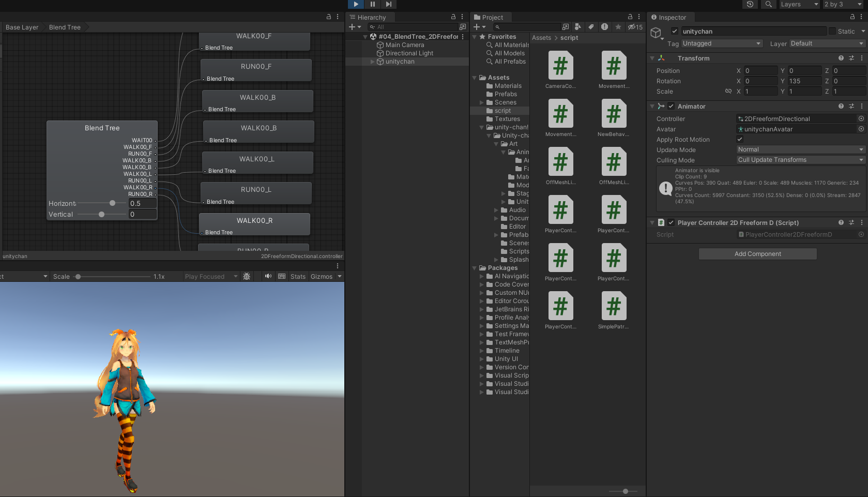
Task: Open the Hierarchy panel options menu
Action: [462, 17]
